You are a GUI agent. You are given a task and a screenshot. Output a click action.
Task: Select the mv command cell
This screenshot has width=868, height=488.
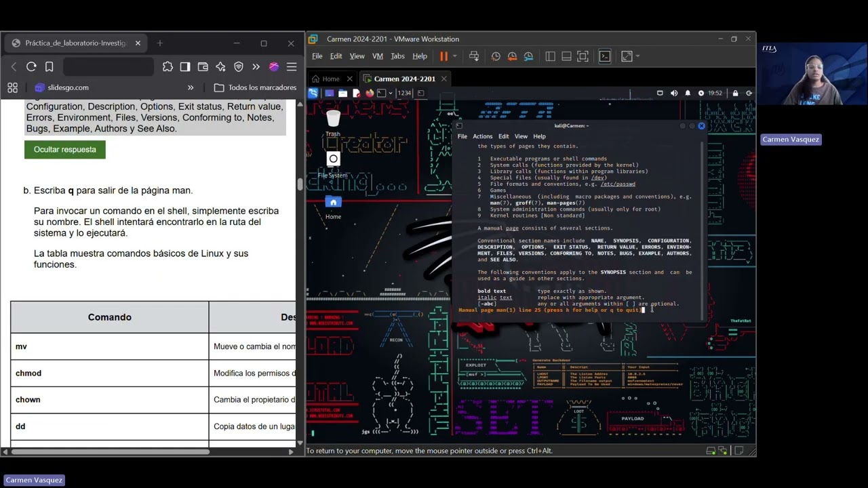(110, 346)
